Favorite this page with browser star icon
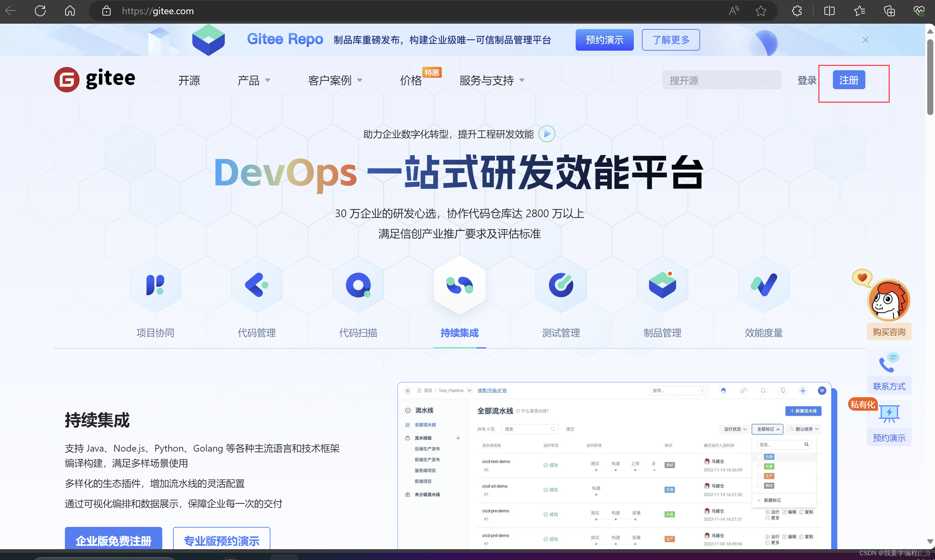Image resolution: width=935 pixels, height=560 pixels. (761, 11)
